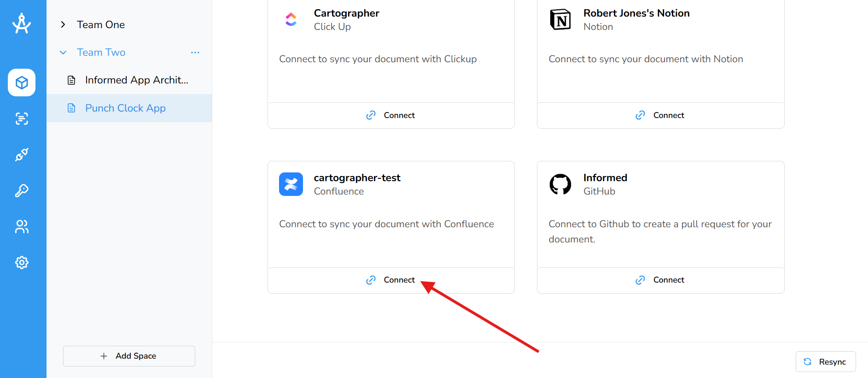Open the users team sidebar icon

(x=22, y=226)
